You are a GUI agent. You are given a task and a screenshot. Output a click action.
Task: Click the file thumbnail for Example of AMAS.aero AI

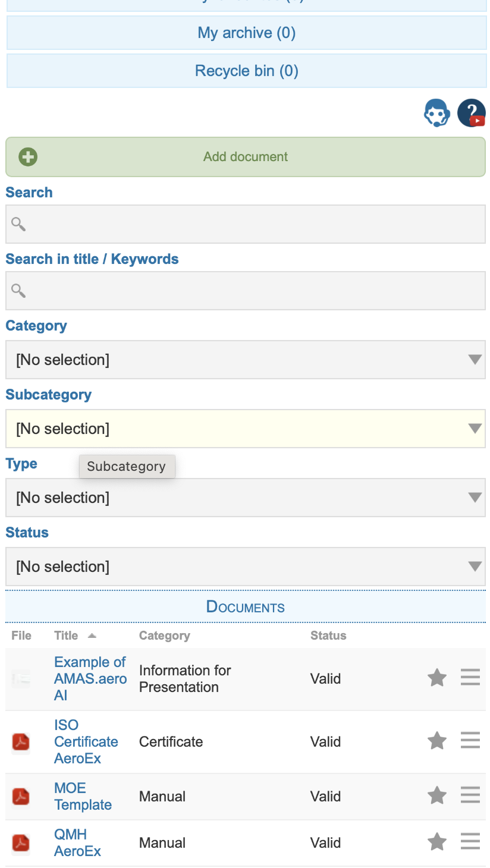[x=20, y=678]
